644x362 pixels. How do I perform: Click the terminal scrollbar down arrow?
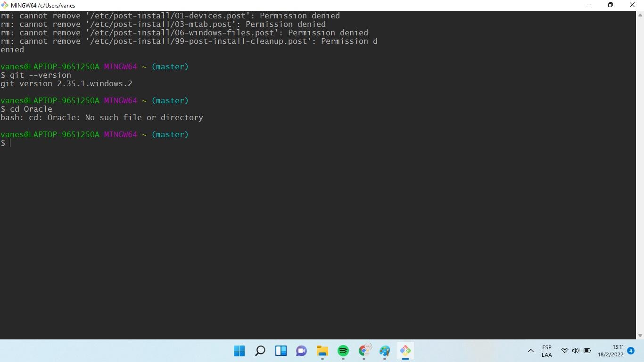pos(640,335)
